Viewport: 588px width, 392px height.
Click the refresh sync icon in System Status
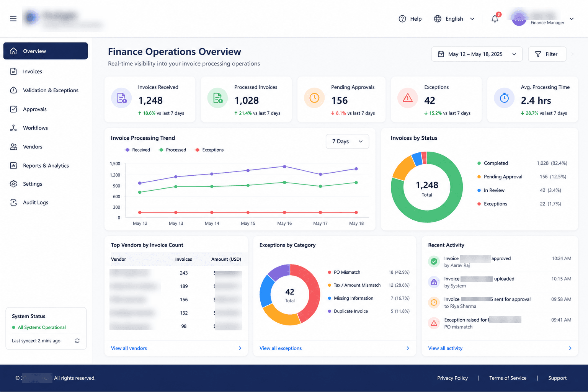(x=77, y=341)
